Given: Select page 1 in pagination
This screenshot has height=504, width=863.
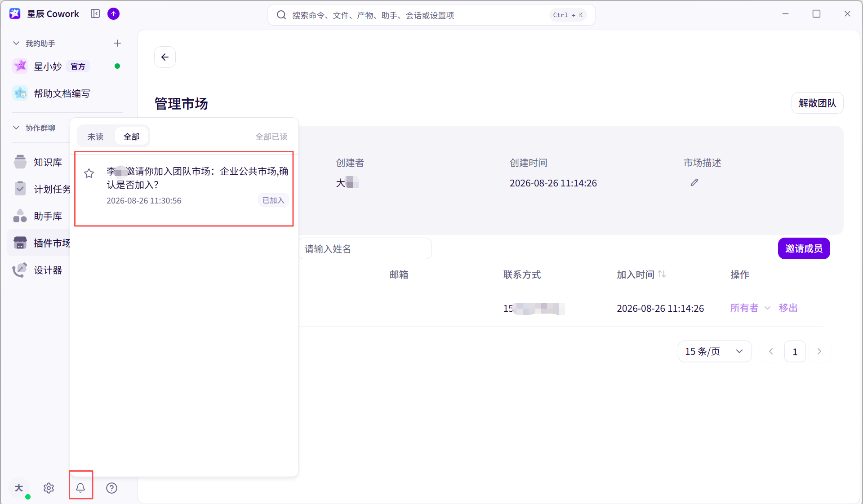Looking at the screenshot, I should pyautogui.click(x=795, y=351).
